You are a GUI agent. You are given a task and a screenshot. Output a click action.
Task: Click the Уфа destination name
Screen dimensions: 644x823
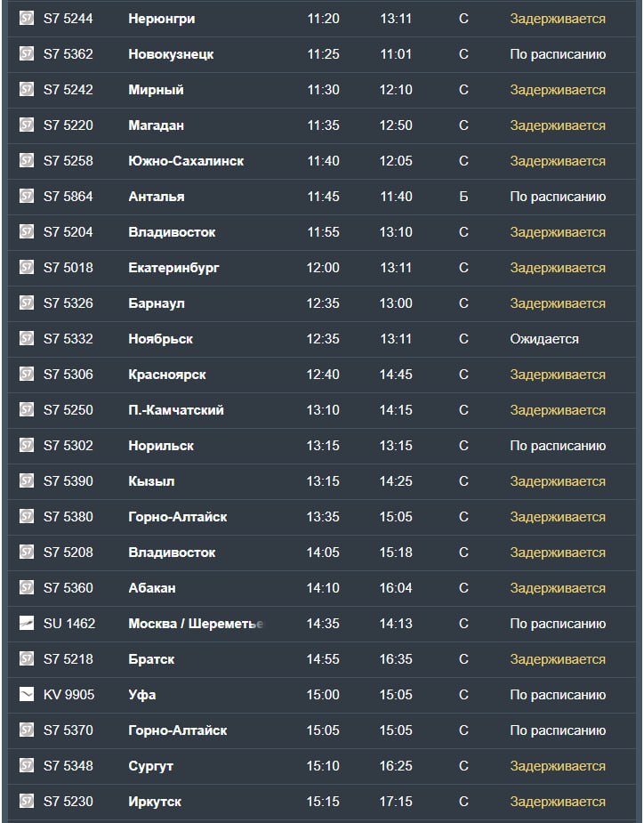point(142,695)
